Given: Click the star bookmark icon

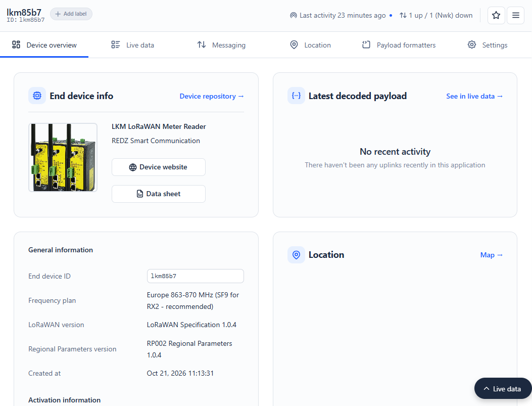Looking at the screenshot, I should [x=496, y=15].
